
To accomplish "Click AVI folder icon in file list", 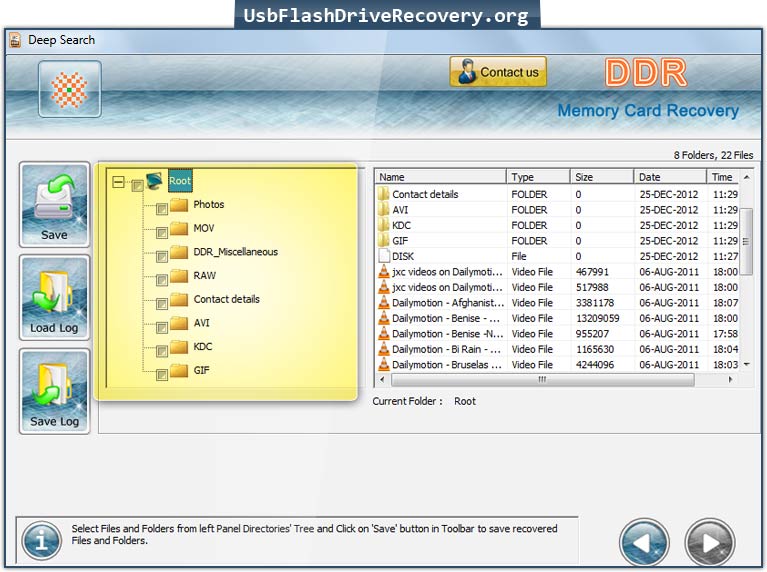I will [384, 209].
